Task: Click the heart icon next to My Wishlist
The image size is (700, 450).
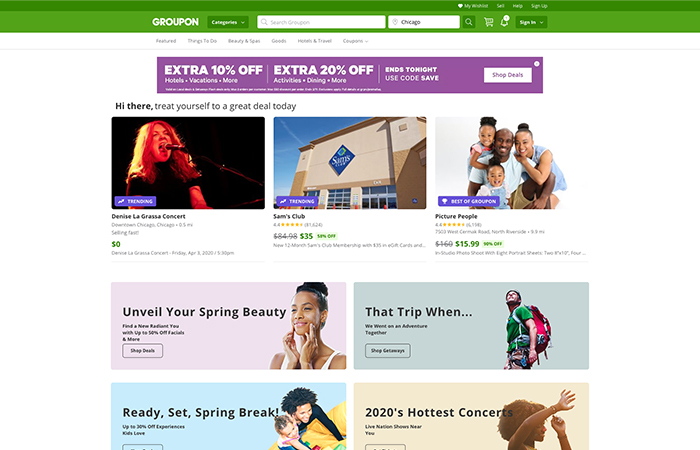Action: (460, 6)
